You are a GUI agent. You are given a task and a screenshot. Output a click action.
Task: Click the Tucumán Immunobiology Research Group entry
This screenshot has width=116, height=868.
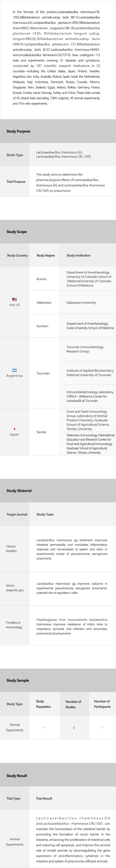(x=85, y=349)
